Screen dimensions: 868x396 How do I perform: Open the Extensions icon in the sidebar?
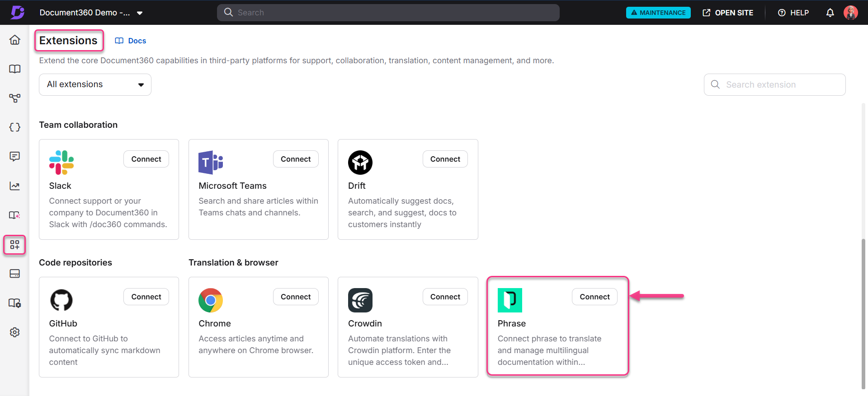pos(15,245)
